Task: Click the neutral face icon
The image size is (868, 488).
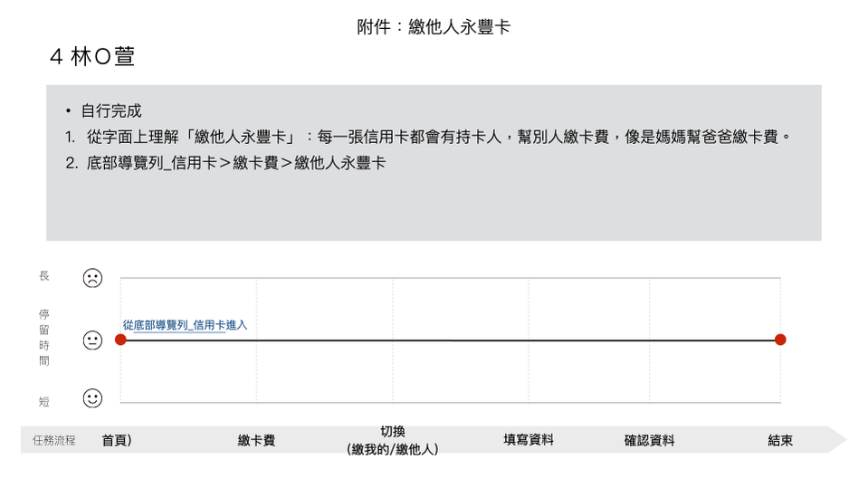Action: (92, 340)
